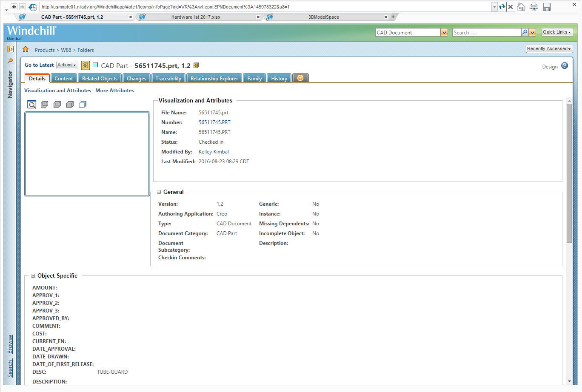Switch to the Hardware list 2017.xlsx browser tab
The width and height of the screenshot is (582, 392).
click(196, 17)
